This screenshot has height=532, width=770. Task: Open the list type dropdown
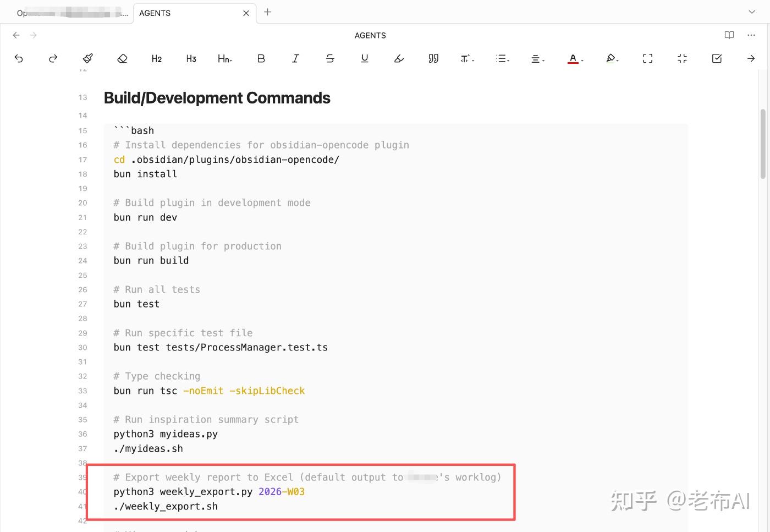[x=503, y=58]
